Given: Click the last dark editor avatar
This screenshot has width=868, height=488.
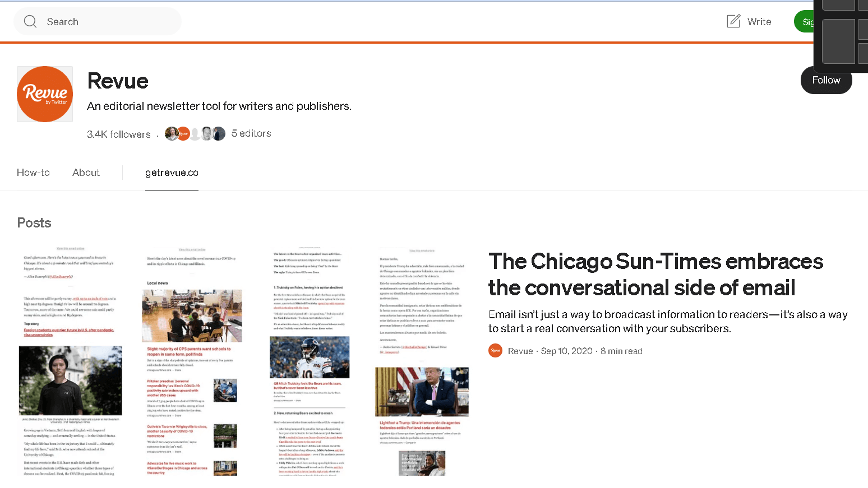Looking at the screenshot, I should (x=219, y=133).
